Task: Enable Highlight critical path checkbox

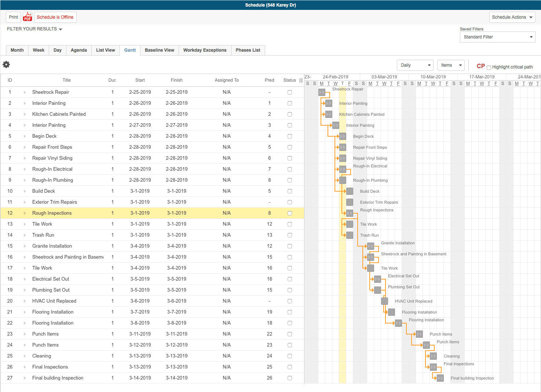Action: 489,67
